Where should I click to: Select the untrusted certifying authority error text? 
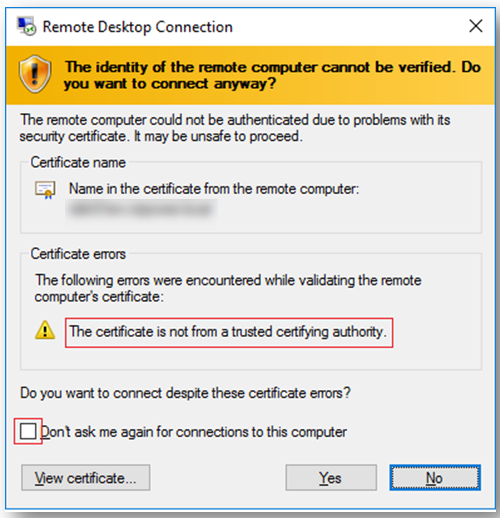click(x=228, y=332)
